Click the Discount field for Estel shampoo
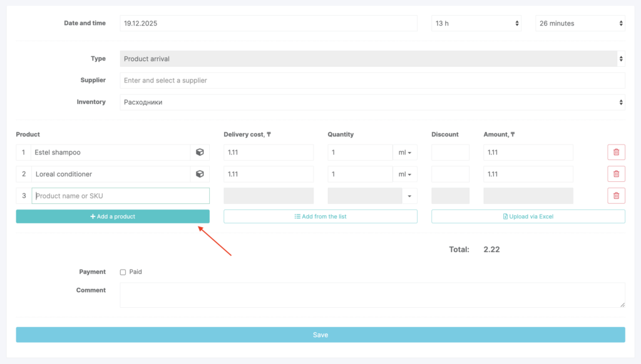The image size is (641, 364). click(450, 153)
